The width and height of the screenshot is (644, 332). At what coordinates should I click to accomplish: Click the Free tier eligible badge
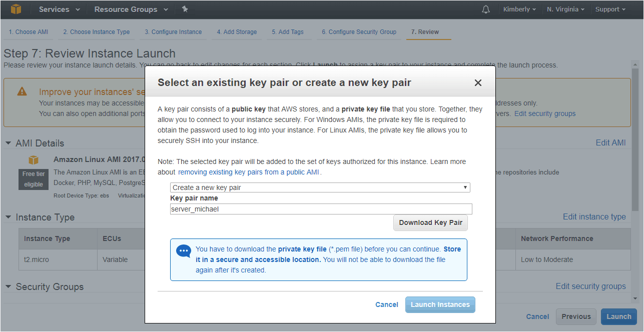tap(34, 179)
